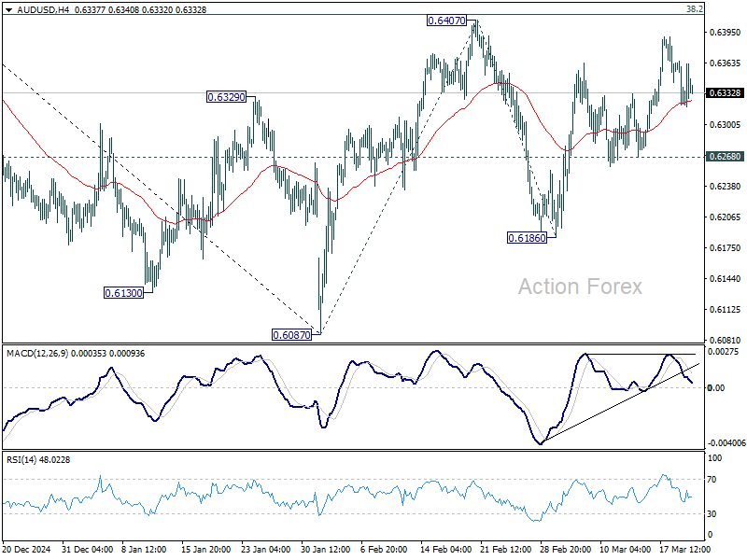This screenshot has height=560, width=747.
Task: Click the current price tag 0.63328
Action: [x=725, y=92]
